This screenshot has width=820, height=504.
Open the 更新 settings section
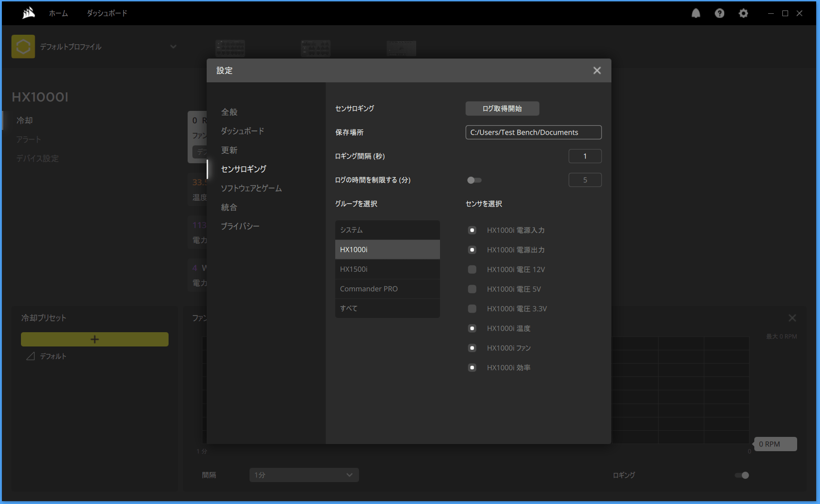point(229,150)
